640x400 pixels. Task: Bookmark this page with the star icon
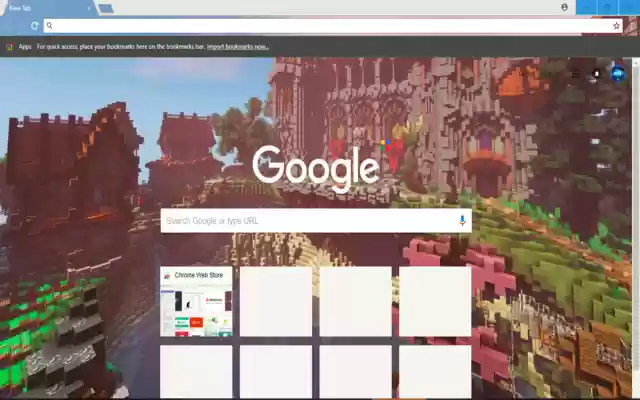(616, 26)
